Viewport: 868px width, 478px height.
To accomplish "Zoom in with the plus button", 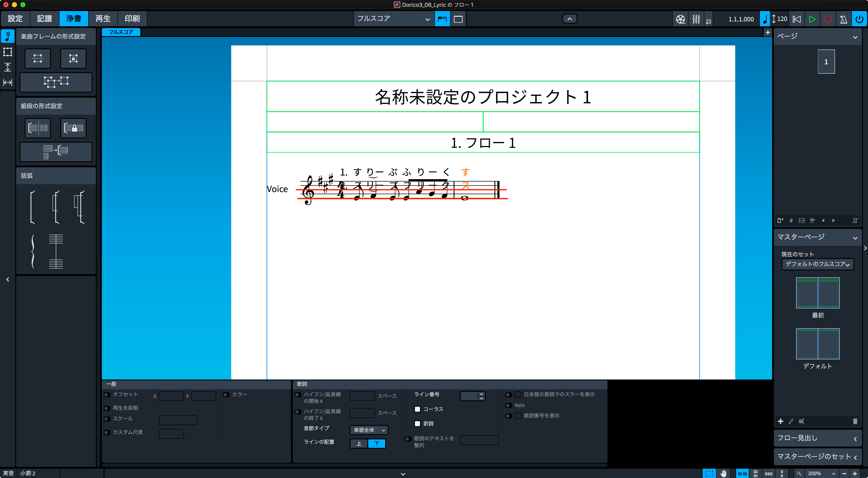I will 855,473.
